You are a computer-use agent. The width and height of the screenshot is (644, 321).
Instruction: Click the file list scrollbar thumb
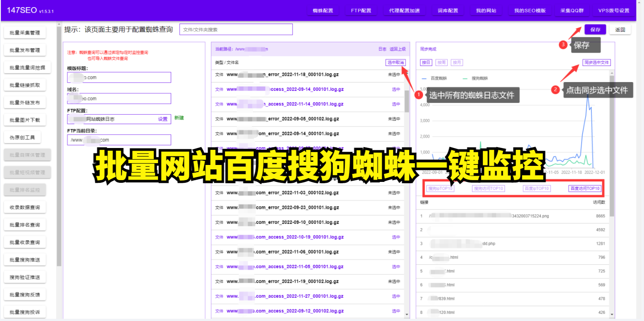click(x=407, y=100)
